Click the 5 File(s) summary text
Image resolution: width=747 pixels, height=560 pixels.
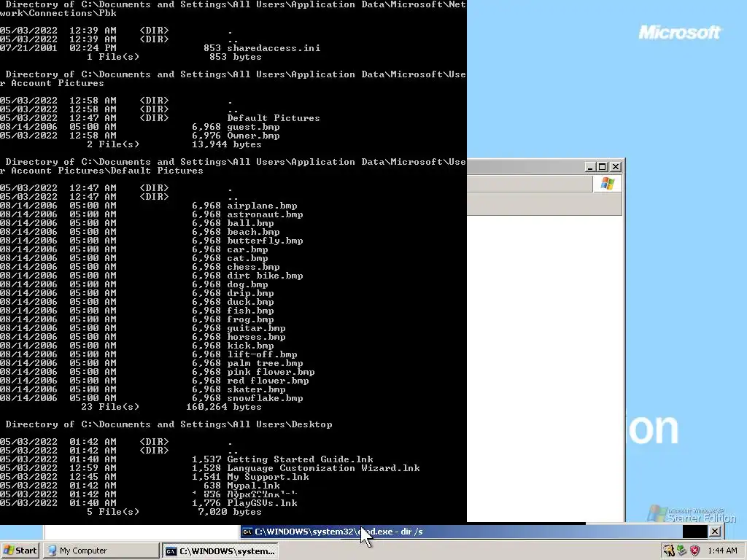point(113,512)
